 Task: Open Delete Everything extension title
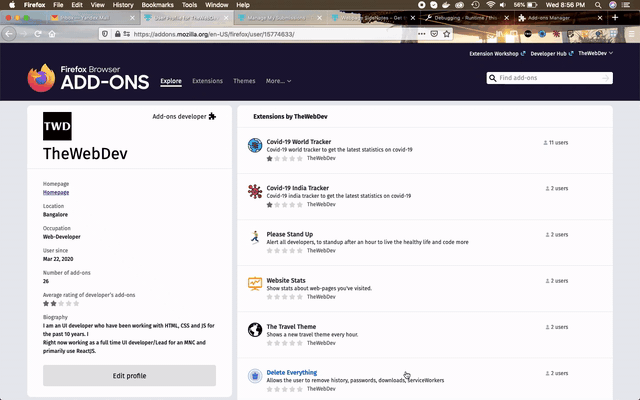tap(291, 372)
